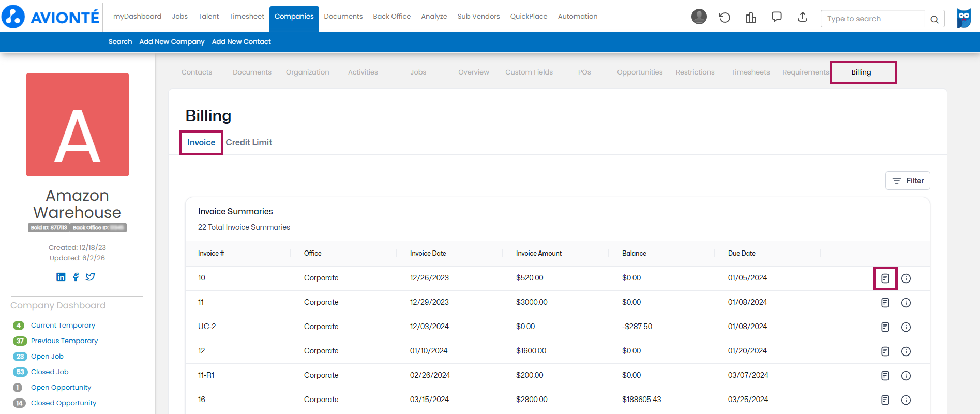Viewport: 980px width, 414px height.
Task: Open the Open Opportunity link
Action: [x=61, y=388]
